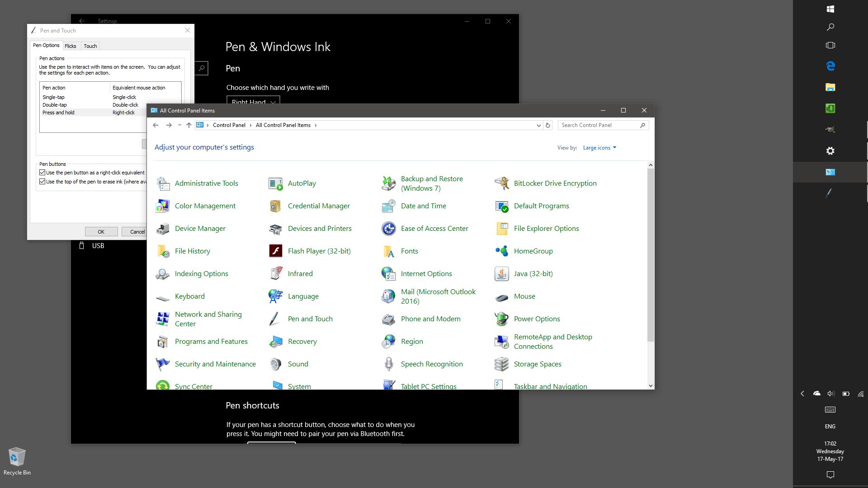
Task: Open Task View from taskbar
Action: pos(830,45)
